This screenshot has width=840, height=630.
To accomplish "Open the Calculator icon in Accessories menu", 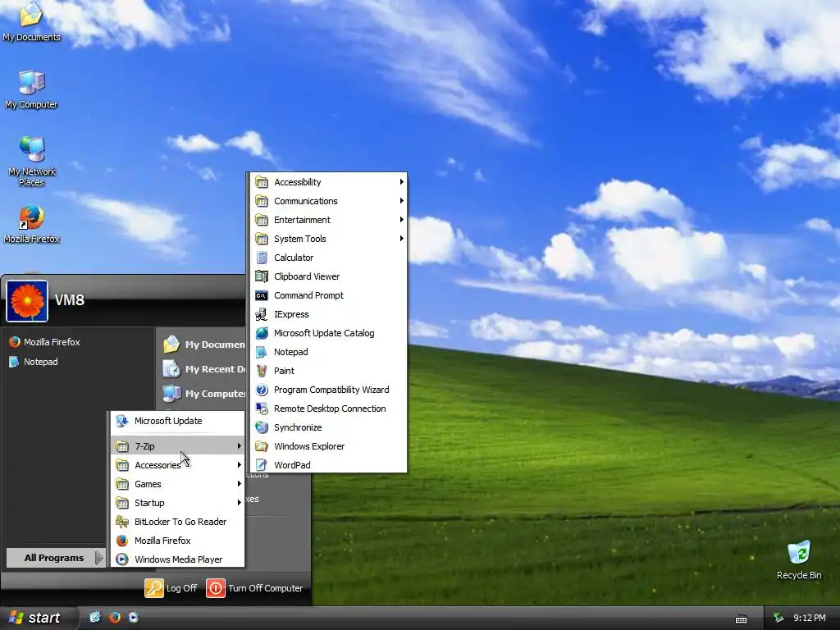I will coord(262,258).
